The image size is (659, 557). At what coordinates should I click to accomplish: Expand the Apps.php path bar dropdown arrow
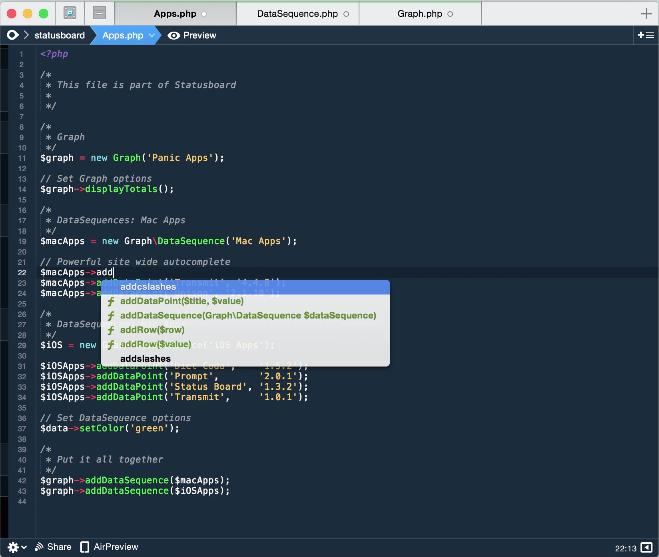pos(153,35)
